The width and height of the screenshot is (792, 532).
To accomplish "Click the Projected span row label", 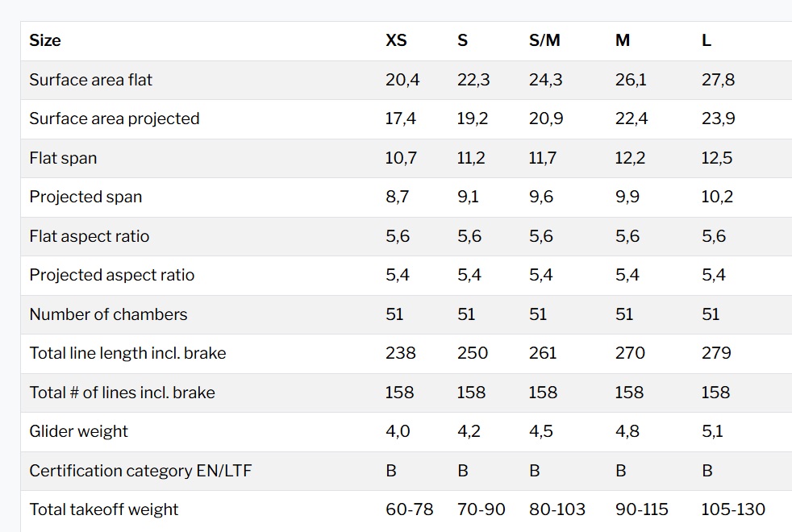I will [x=85, y=197].
